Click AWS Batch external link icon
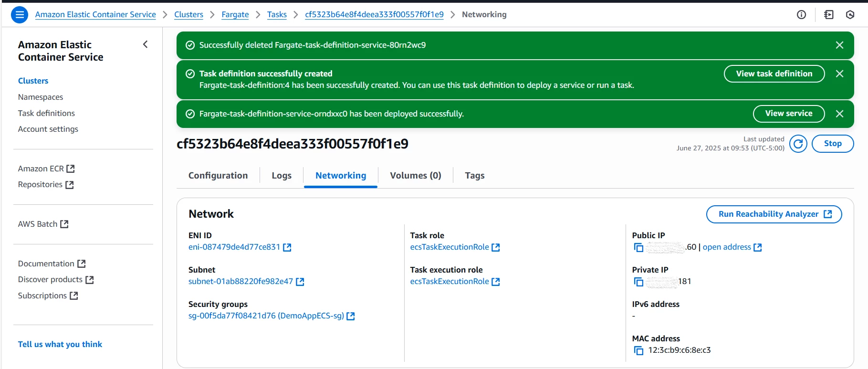 [64, 224]
